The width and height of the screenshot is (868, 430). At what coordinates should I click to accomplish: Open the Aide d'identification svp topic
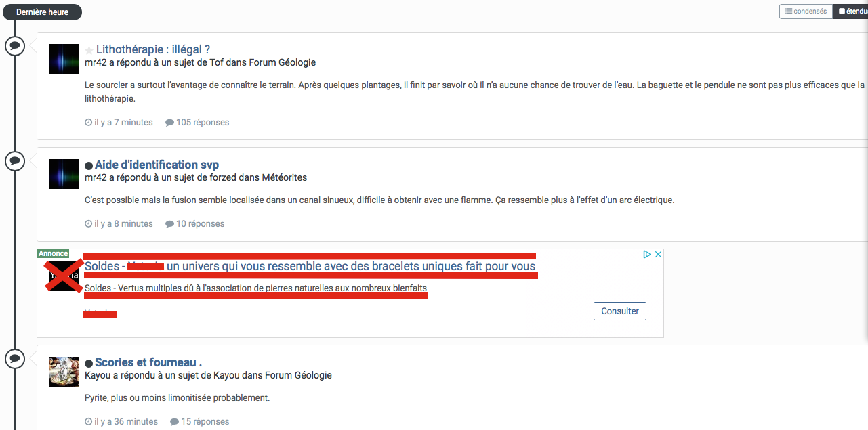point(157,165)
